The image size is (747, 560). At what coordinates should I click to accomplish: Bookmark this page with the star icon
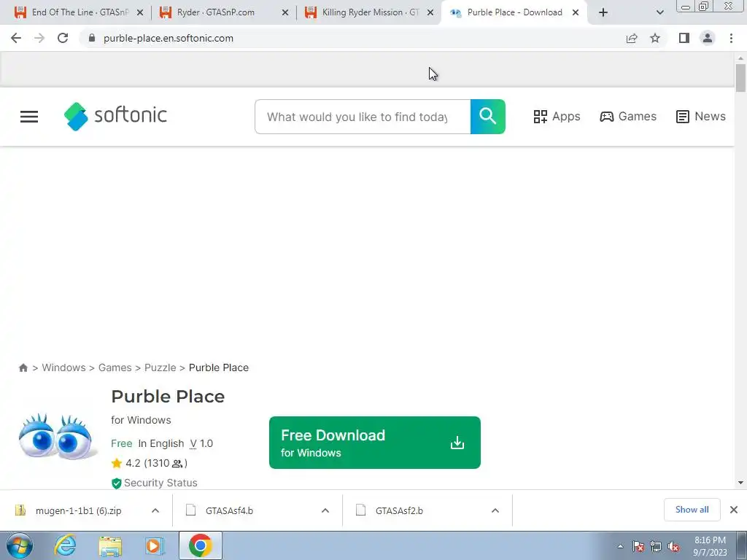click(x=655, y=38)
